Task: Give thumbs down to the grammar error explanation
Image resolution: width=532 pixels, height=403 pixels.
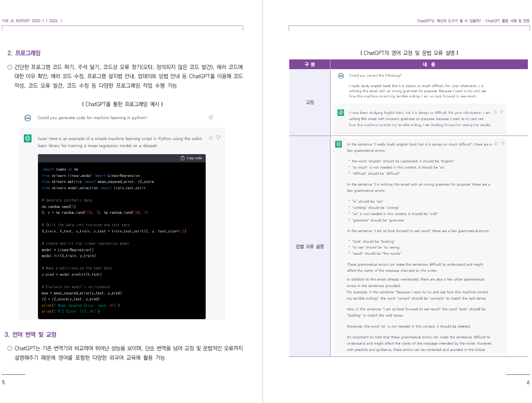Action: (x=503, y=144)
